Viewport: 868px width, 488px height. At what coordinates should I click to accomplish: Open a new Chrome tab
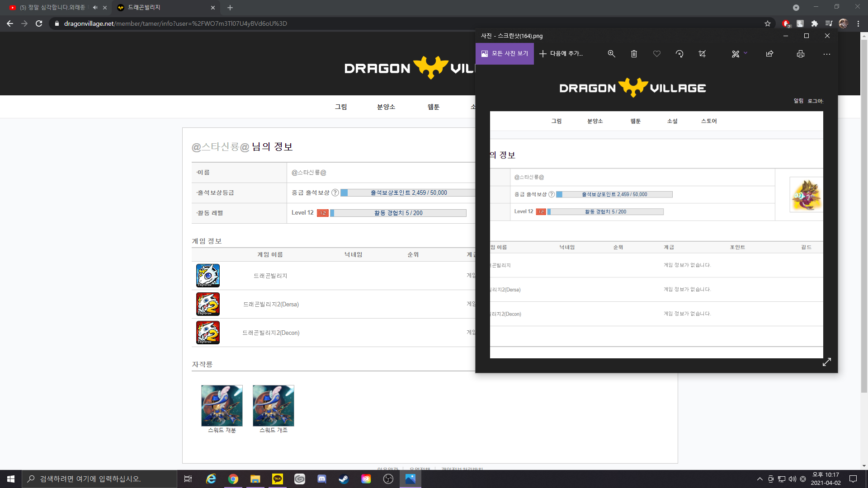[230, 8]
